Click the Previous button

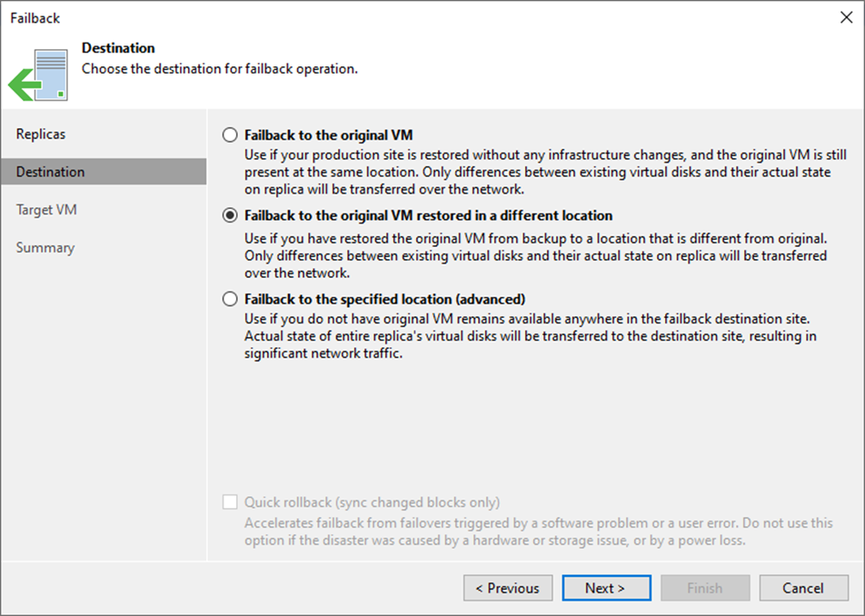(507, 588)
